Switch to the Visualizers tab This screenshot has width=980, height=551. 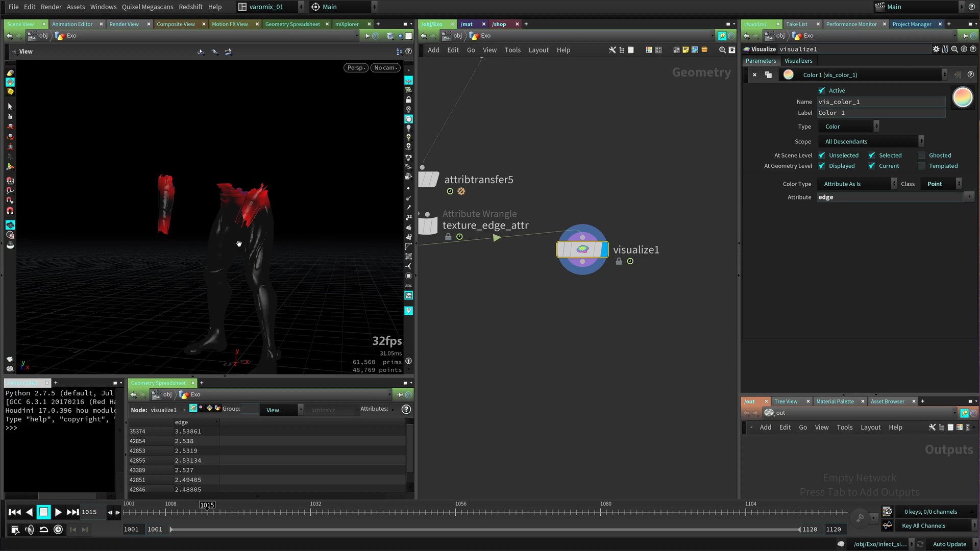pos(798,61)
